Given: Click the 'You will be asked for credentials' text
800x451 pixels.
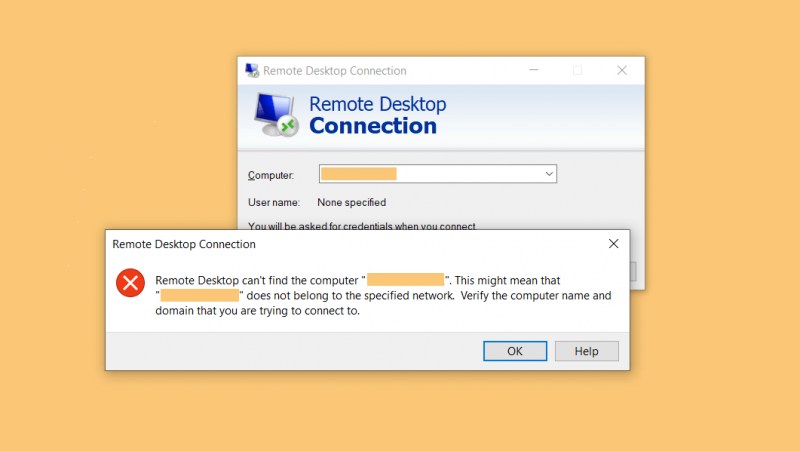Looking at the screenshot, I should tap(362, 226).
